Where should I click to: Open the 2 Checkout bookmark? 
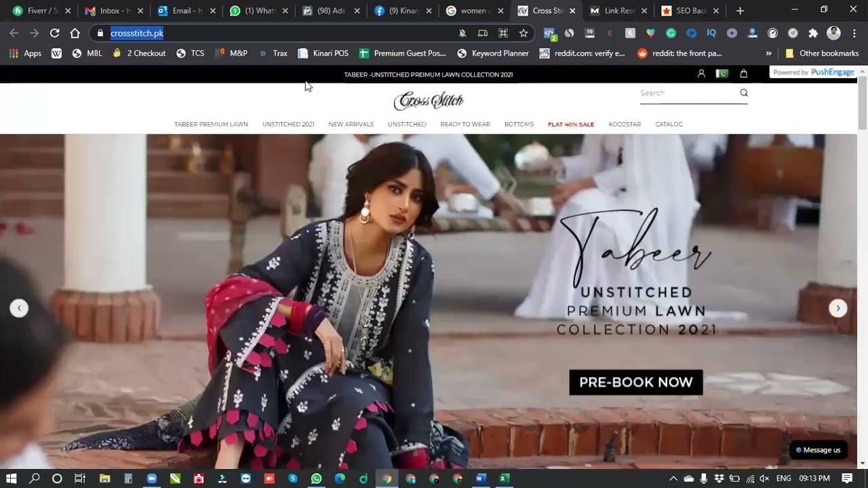coord(139,54)
